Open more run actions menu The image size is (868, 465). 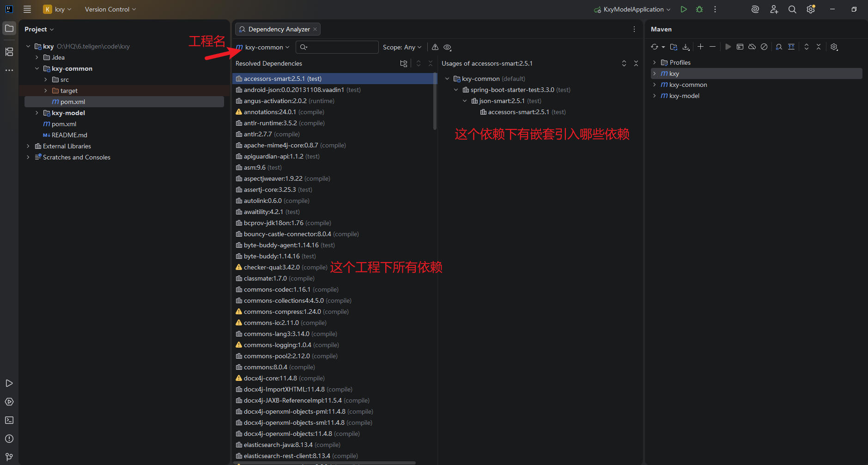(x=715, y=9)
